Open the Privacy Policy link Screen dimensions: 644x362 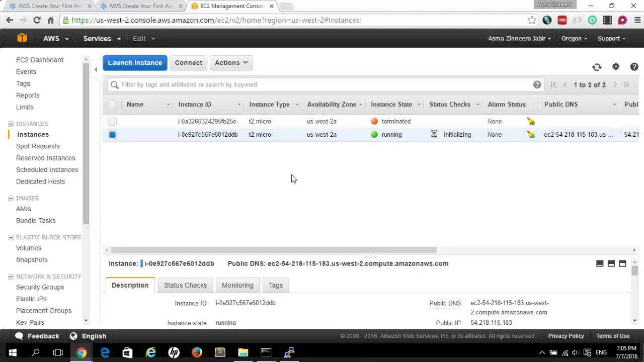(x=566, y=336)
